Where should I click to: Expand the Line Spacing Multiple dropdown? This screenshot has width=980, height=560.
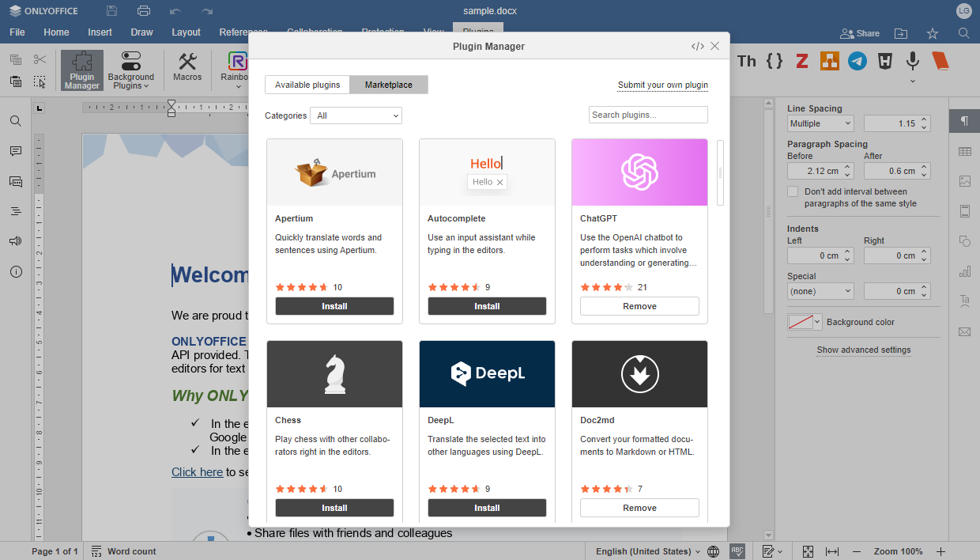(820, 123)
